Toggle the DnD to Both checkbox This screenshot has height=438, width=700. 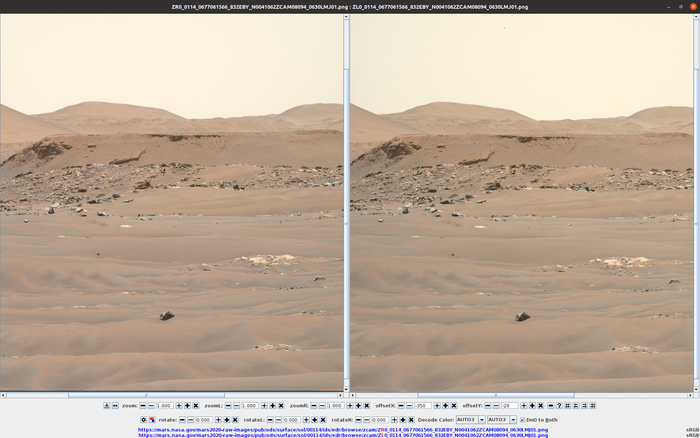[x=522, y=420]
